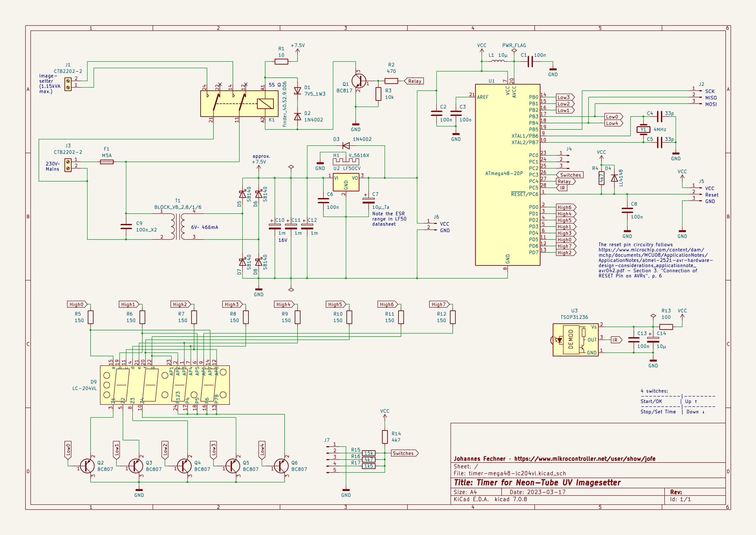The width and height of the screenshot is (756, 535).
Task: Select the 'Date: 2023-03-17' field
Action: (537, 492)
